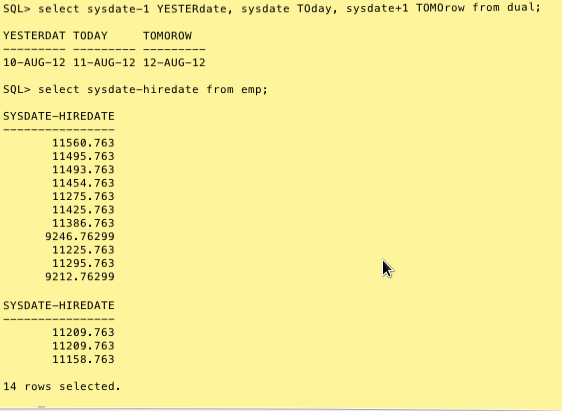Select the value 11493.763
562x411 pixels.
coord(84,169)
